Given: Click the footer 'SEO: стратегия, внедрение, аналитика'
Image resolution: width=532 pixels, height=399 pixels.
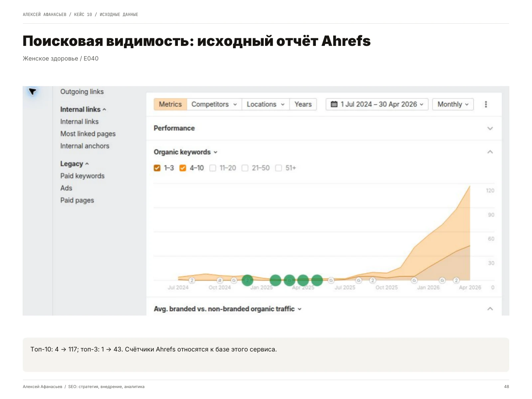Looking at the screenshot, I should click(x=106, y=387).
